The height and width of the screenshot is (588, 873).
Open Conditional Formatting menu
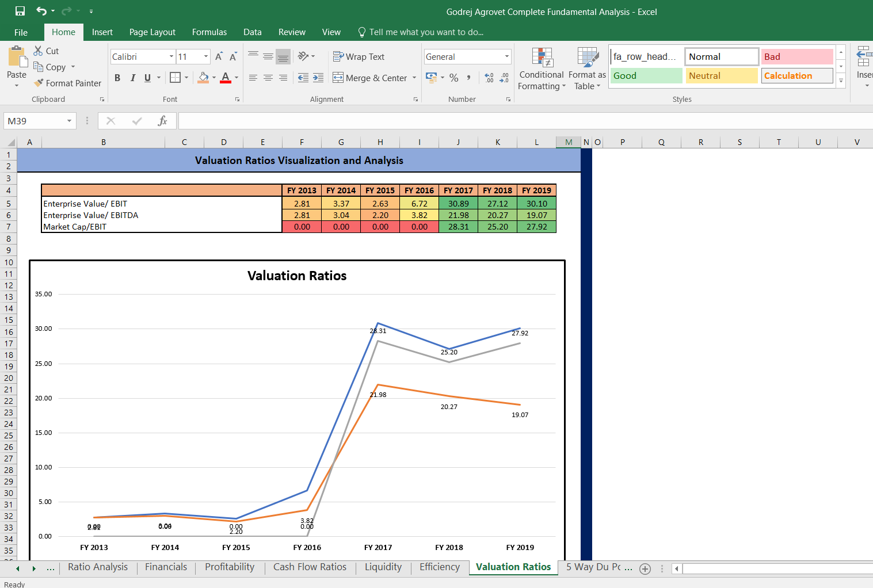pos(542,68)
